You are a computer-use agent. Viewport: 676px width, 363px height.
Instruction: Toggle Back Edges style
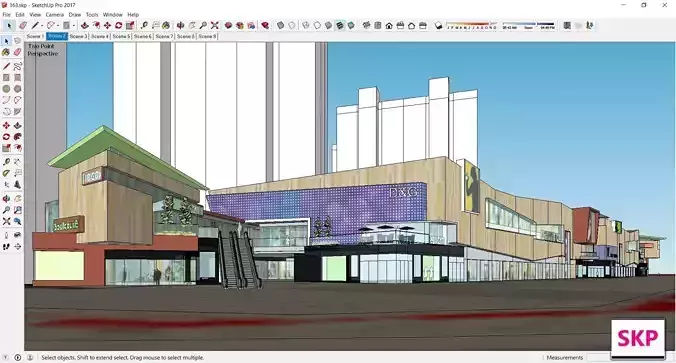coord(292,26)
